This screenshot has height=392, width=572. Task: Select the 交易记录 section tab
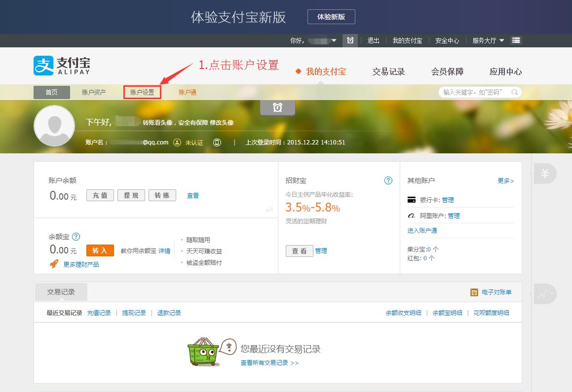pos(61,292)
